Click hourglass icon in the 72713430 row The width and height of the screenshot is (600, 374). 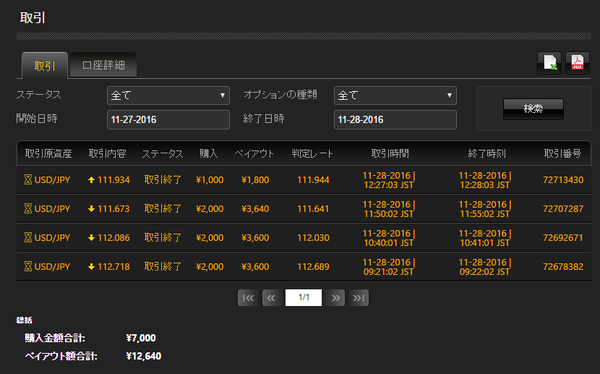click(x=28, y=180)
